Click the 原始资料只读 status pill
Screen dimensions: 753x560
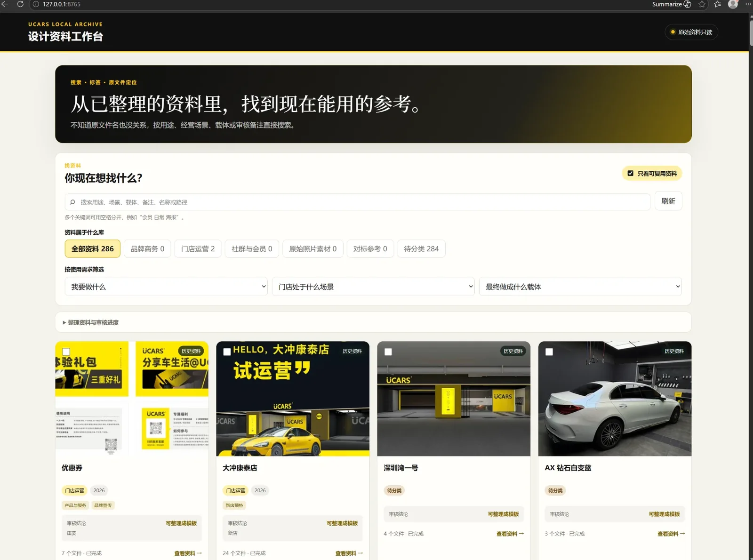(x=691, y=32)
